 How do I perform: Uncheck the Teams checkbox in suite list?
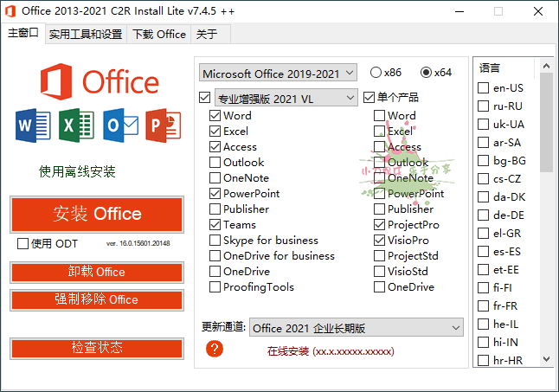(215, 225)
